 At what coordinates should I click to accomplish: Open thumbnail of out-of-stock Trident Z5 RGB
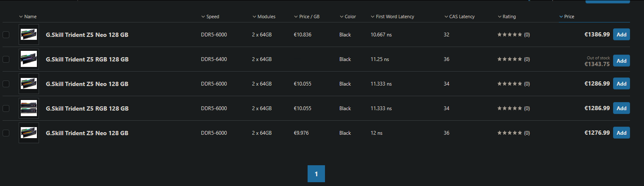coord(29,59)
